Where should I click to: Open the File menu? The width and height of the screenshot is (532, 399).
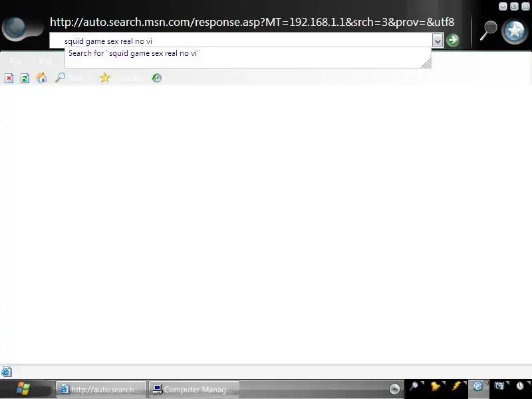coord(16,61)
